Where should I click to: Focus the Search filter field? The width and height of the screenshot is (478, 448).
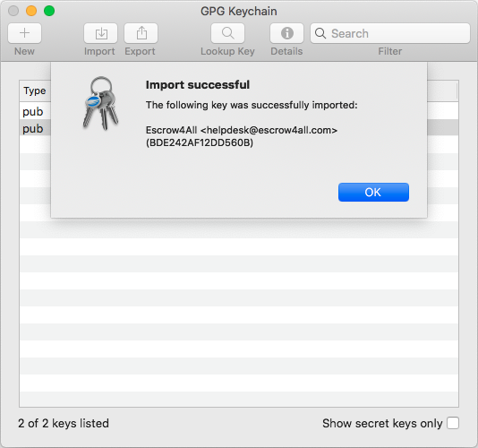pos(390,33)
